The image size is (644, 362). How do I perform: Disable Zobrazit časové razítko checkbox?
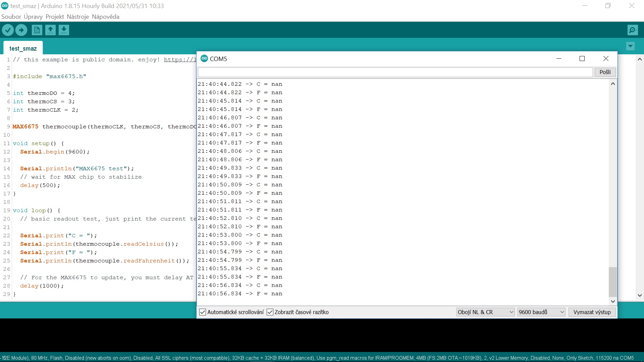pyautogui.click(x=270, y=312)
